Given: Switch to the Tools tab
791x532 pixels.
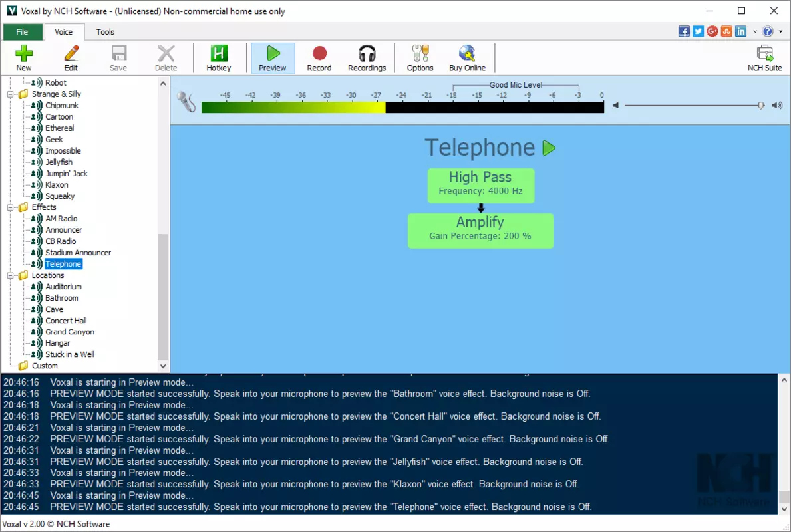Looking at the screenshot, I should (105, 32).
